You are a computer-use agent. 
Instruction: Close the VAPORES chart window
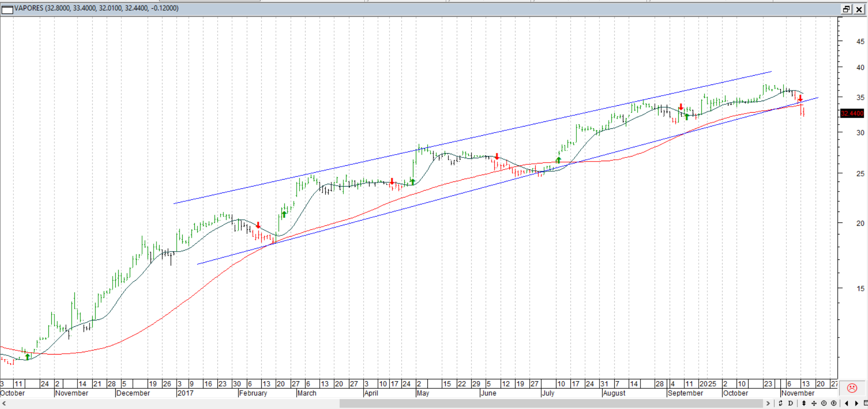pyautogui.click(x=859, y=9)
